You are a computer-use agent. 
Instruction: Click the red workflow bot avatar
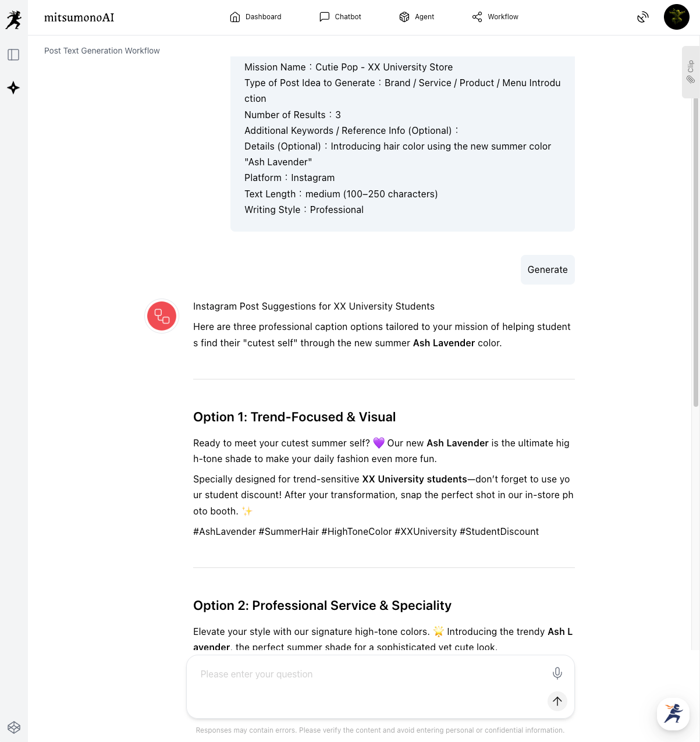click(x=162, y=316)
